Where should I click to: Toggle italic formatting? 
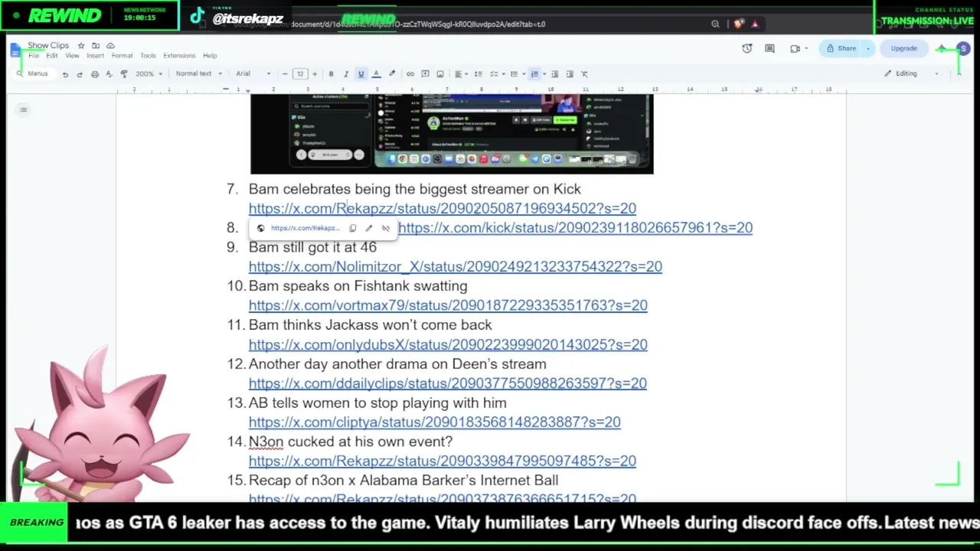[345, 74]
